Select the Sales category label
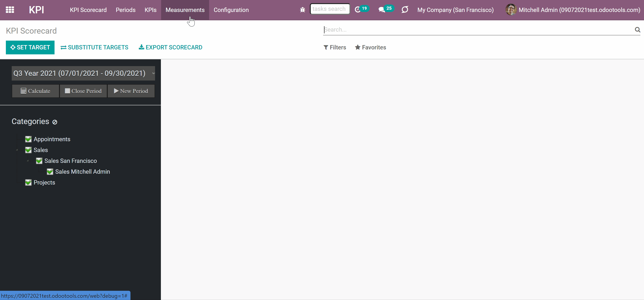Screen dimensions: 644x300 [x=41, y=150]
